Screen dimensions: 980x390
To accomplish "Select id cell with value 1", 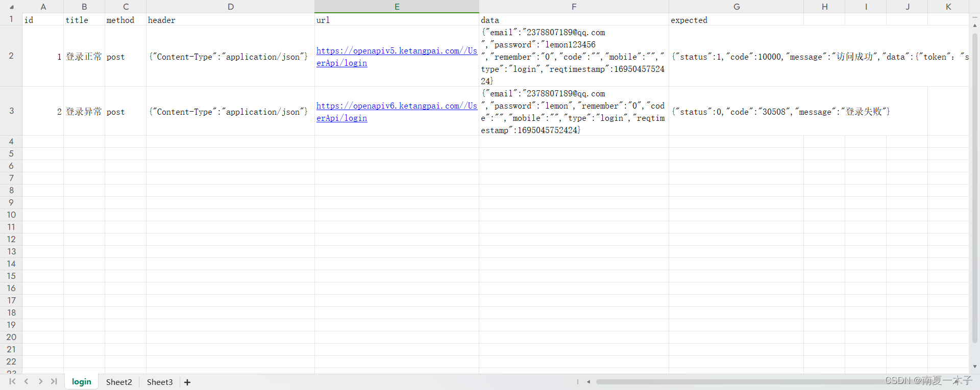I will (43, 56).
